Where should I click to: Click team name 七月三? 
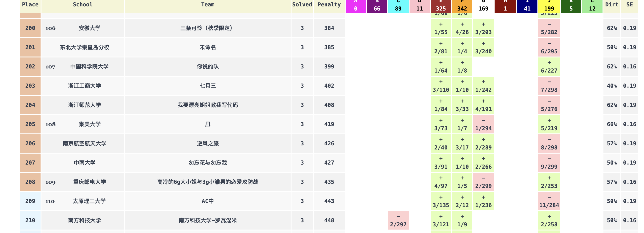pyautogui.click(x=208, y=86)
